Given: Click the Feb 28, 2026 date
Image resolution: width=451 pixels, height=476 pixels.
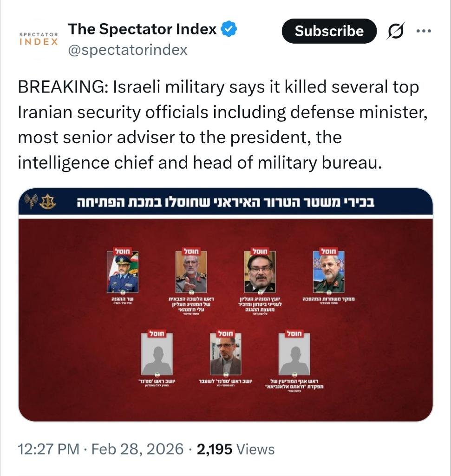Looking at the screenshot, I should pyautogui.click(x=137, y=449).
